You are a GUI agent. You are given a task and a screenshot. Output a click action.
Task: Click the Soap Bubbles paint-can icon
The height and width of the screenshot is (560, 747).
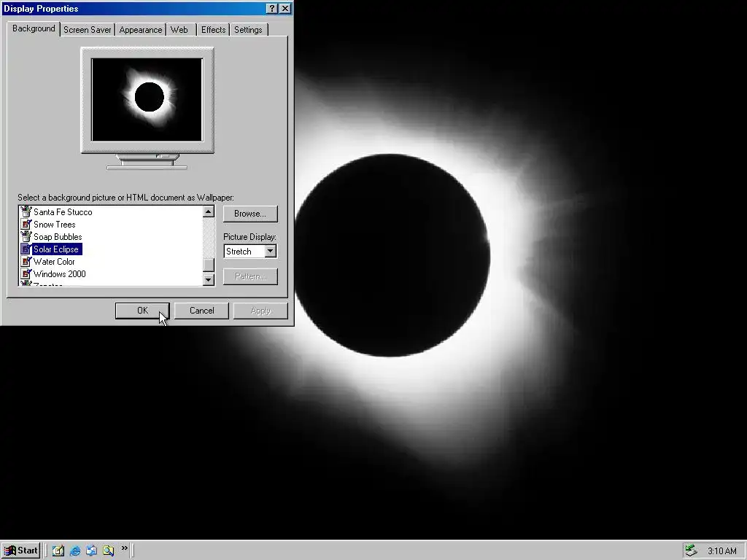pos(26,236)
